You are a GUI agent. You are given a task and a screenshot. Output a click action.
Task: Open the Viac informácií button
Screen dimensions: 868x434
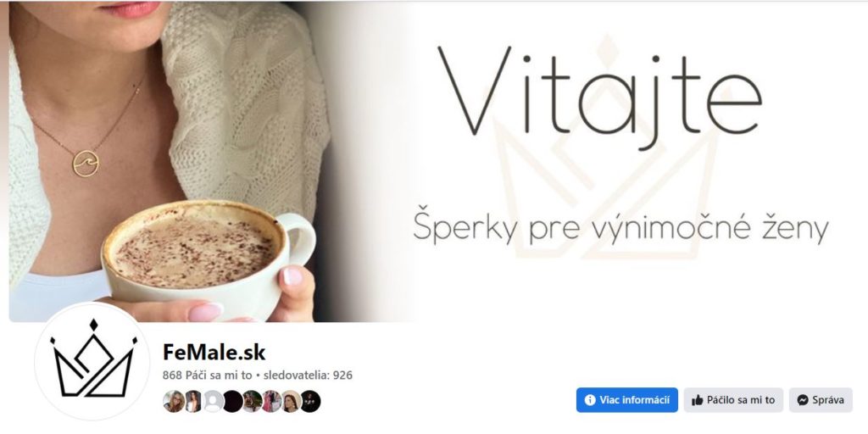tap(626, 400)
